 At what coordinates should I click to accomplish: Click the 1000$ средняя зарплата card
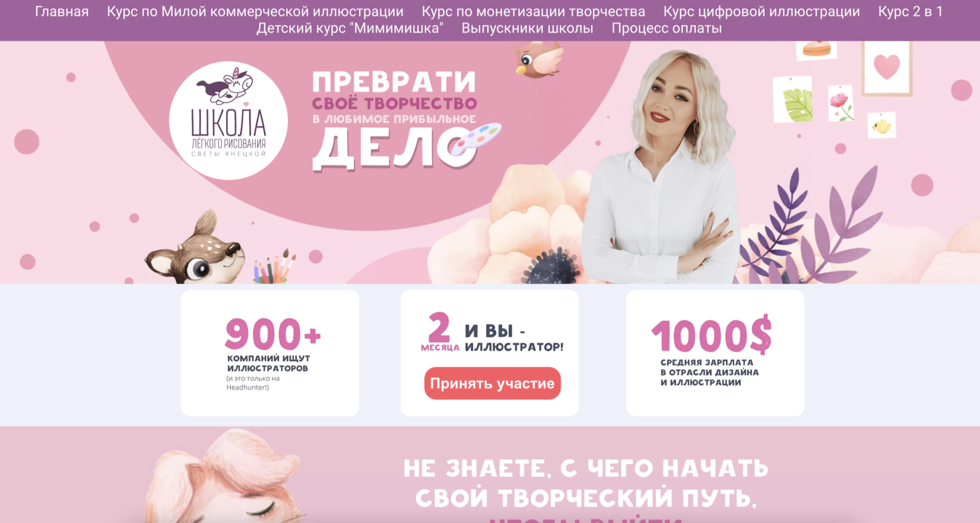point(715,353)
